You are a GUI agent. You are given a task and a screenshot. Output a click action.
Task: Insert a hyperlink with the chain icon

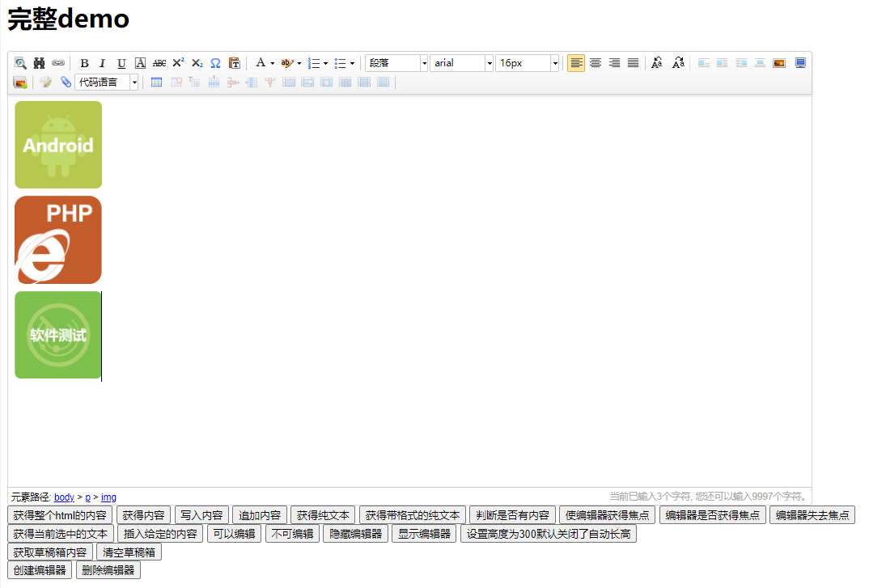coord(58,63)
